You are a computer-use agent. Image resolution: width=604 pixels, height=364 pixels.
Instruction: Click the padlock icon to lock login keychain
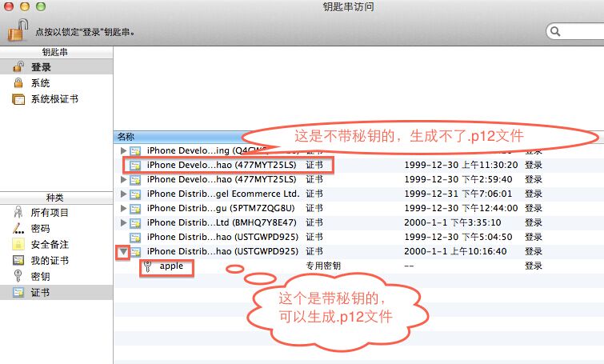(x=18, y=30)
